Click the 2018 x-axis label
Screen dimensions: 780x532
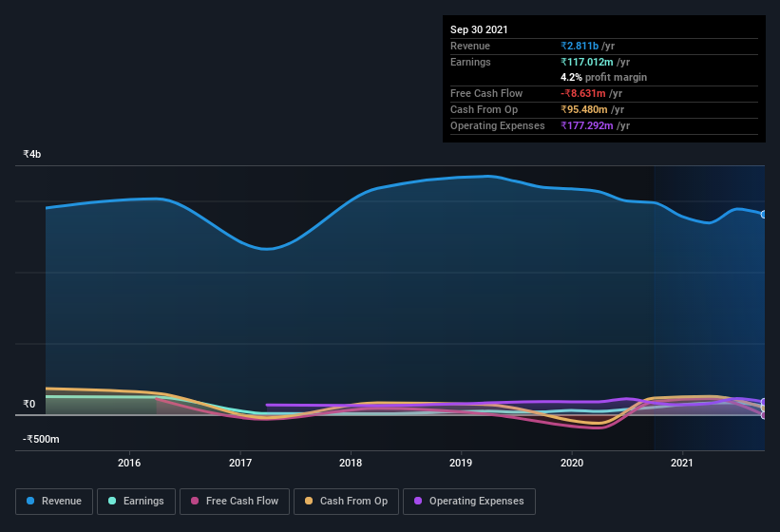(351, 463)
